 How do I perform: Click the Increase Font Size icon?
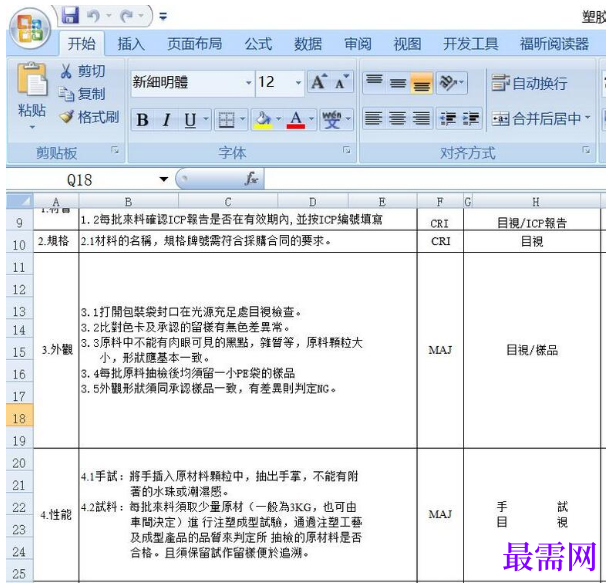(318, 82)
